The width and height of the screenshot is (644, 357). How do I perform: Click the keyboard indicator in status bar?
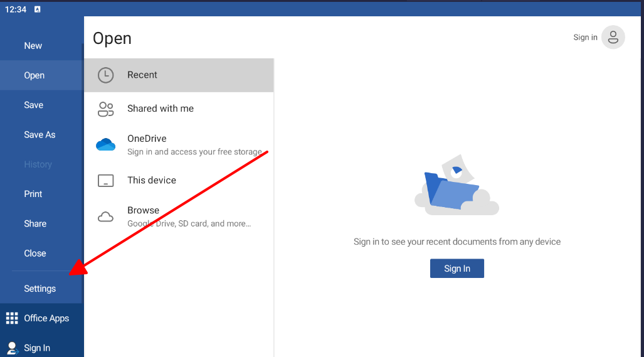[x=38, y=9]
